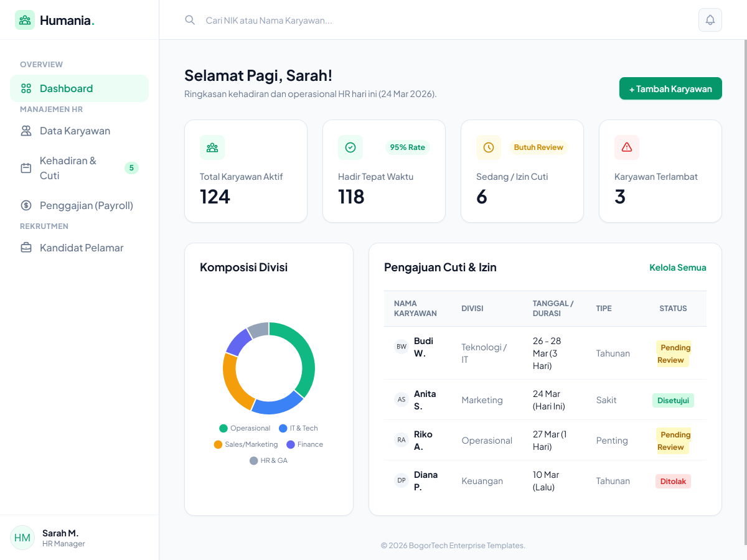Open the Kehadiran & Cuti calendar icon
The height and width of the screenshot is (560, 747).
pos(26,167)
